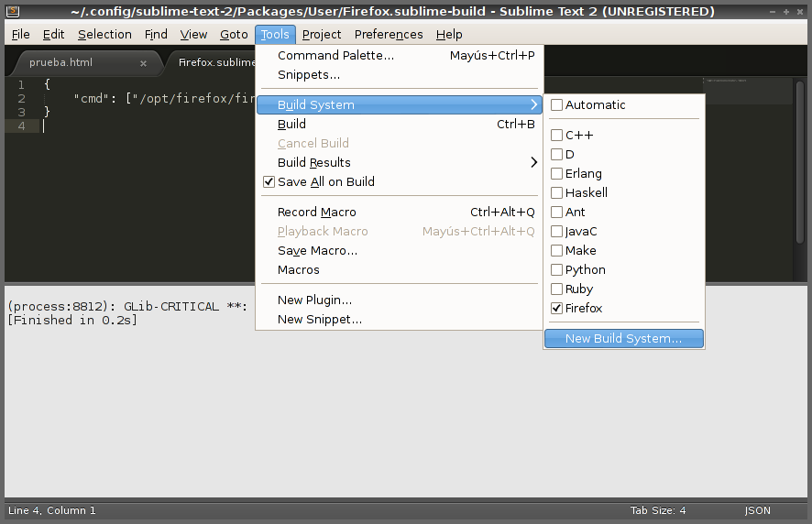Minimize the Sublime Text window

click(x=773, y=11)
